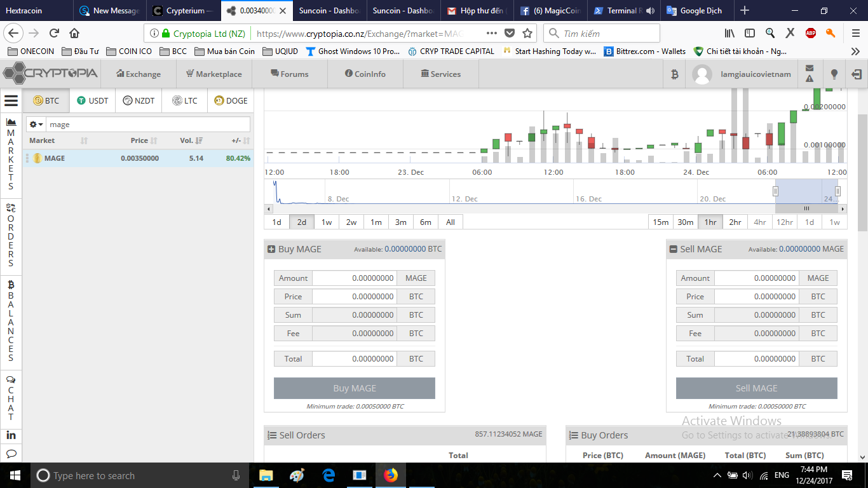Sort the market list by Vol.
868x488 pixels.
pos(191,140)
